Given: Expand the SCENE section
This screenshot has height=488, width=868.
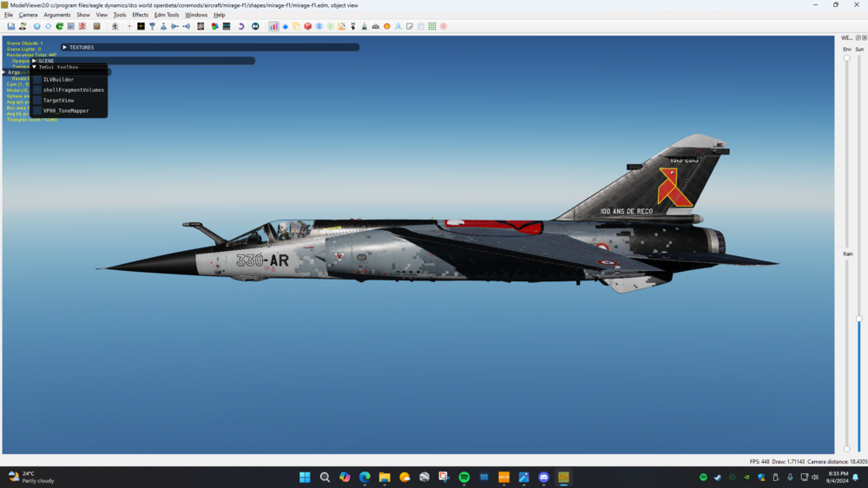Looking at the screenshot, I should coord(35,61).
